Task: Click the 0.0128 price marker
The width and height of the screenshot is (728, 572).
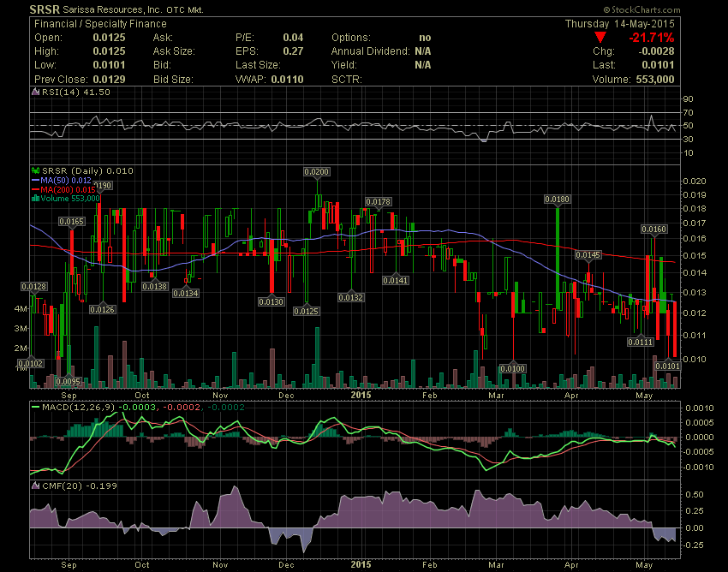Action: coord(34,287)
